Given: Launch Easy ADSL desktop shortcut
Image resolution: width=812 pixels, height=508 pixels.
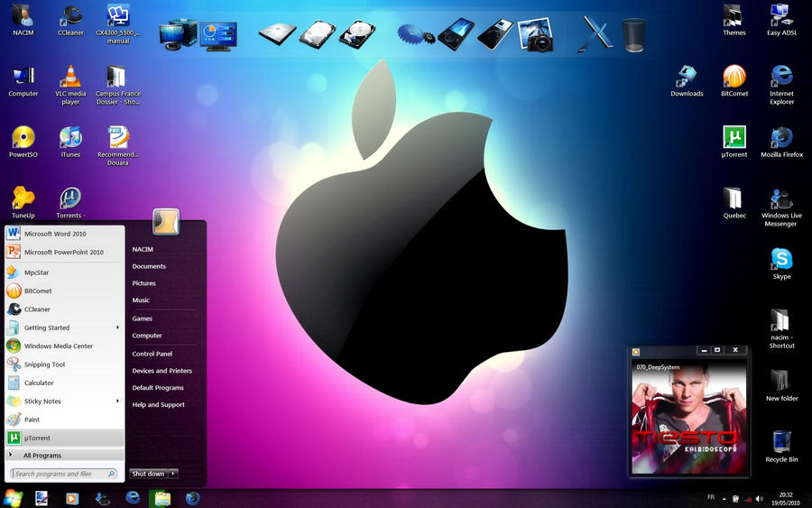Looking at the screenshot, I should tap(782, 20).
